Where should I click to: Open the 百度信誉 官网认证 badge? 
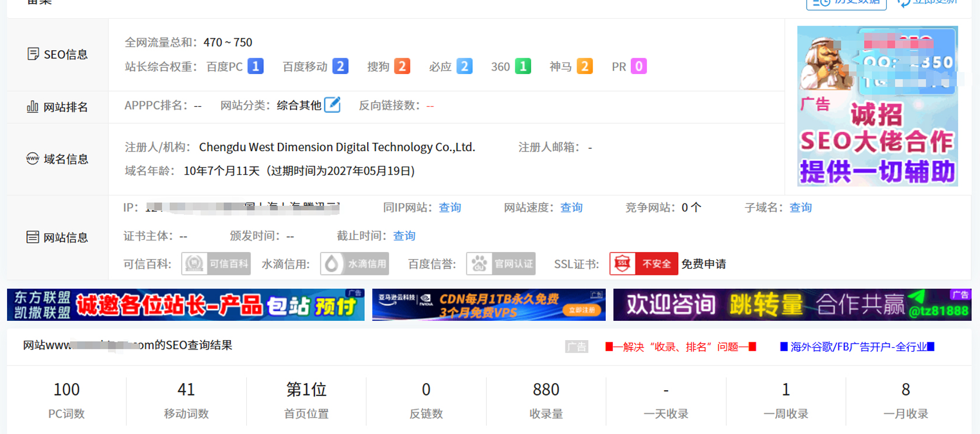point(501,264)
